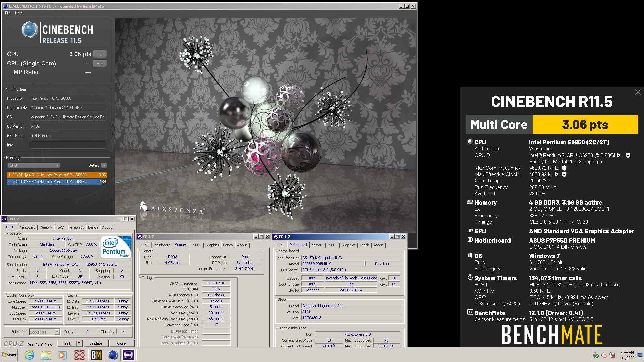Click the verified shield beside Max Effective Clock

pos(564,174)
